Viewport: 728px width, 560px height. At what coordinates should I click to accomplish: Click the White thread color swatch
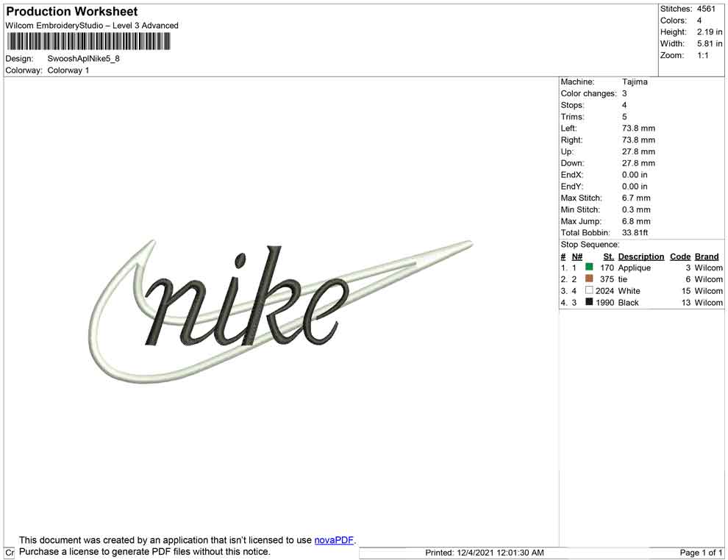pyautogui.click(x=589, y=290)
